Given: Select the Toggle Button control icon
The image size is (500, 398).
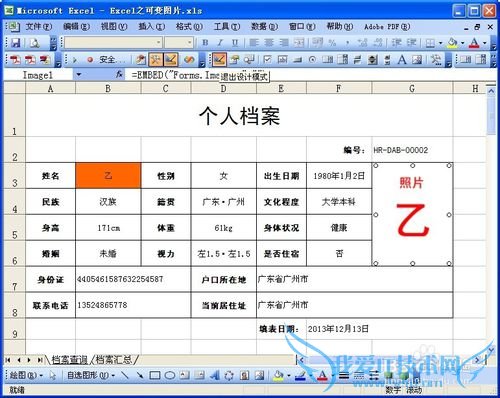Looking at the screenshot, I should tap(357, 60).
